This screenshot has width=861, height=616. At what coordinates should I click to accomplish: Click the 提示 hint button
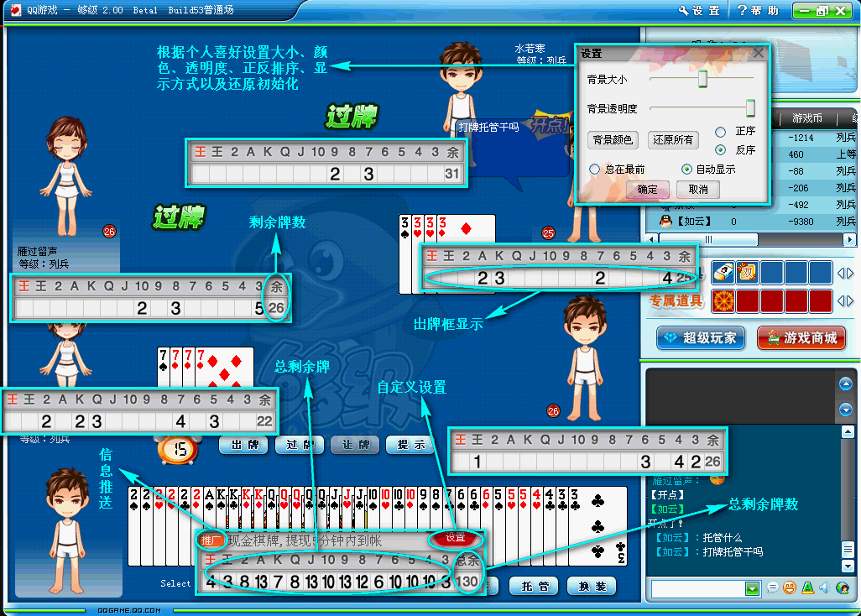pos(410,445)
